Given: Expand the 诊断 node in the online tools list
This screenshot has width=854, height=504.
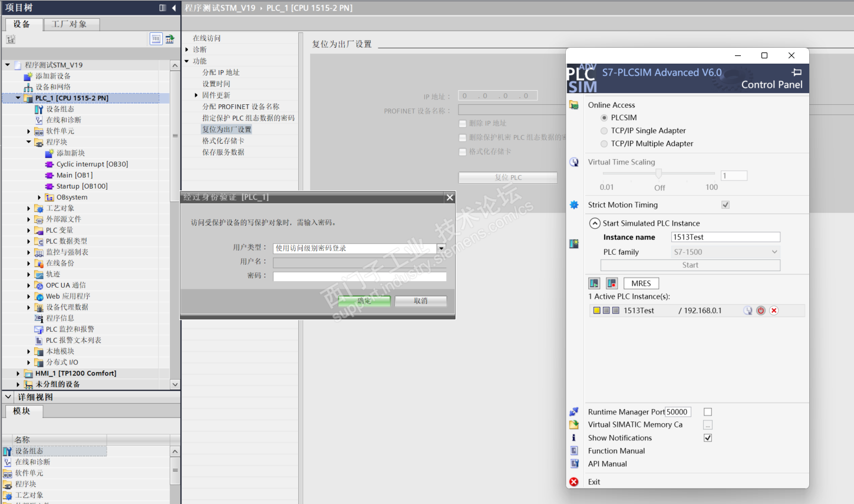Looking at the screenshot, I should click(187, 50).
